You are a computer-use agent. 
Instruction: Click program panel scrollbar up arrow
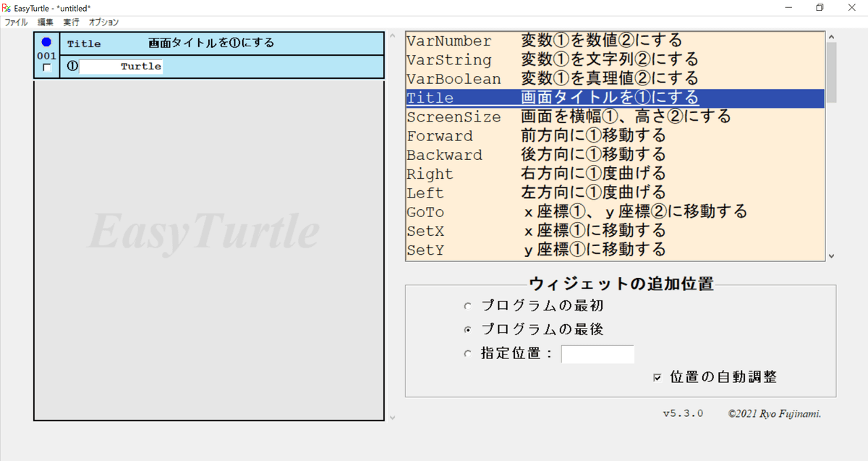(392, 37)
